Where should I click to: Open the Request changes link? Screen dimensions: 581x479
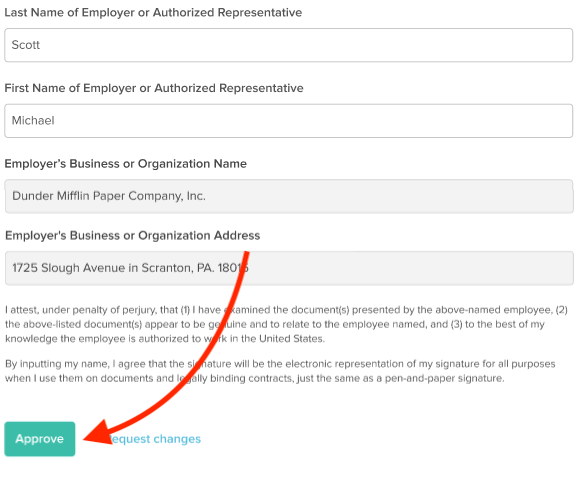(156, 439)
